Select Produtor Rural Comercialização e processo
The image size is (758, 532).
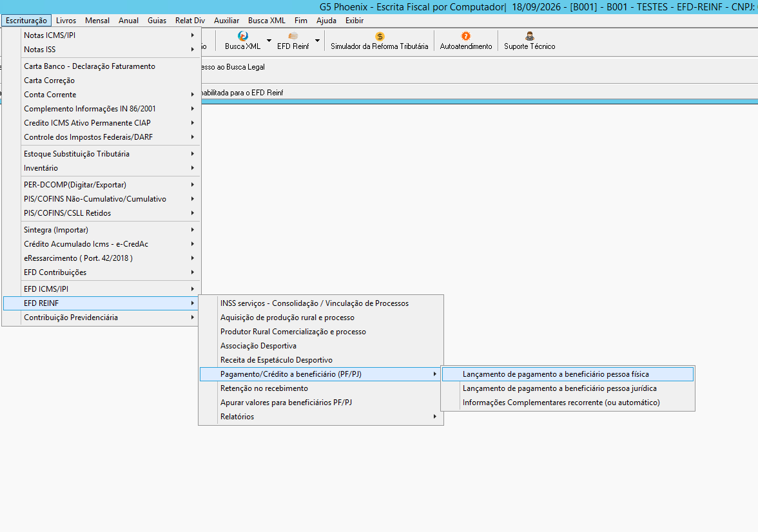pos(321,332)
